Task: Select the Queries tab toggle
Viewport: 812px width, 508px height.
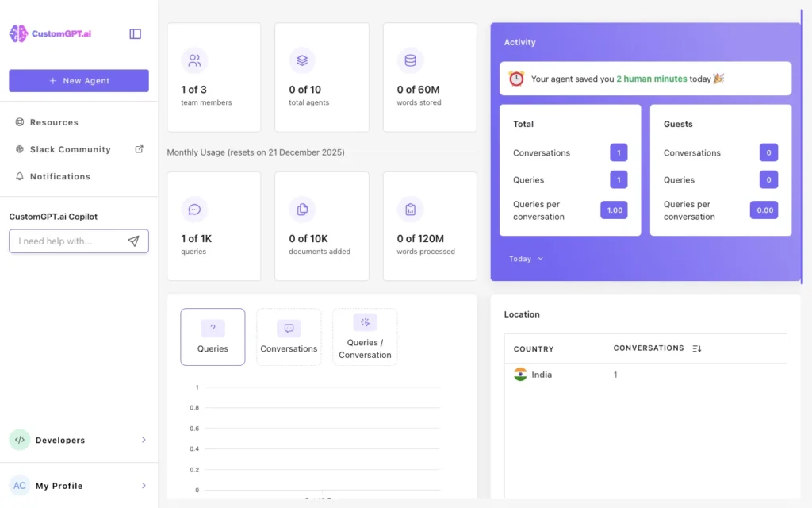Action: click(213, 337)
